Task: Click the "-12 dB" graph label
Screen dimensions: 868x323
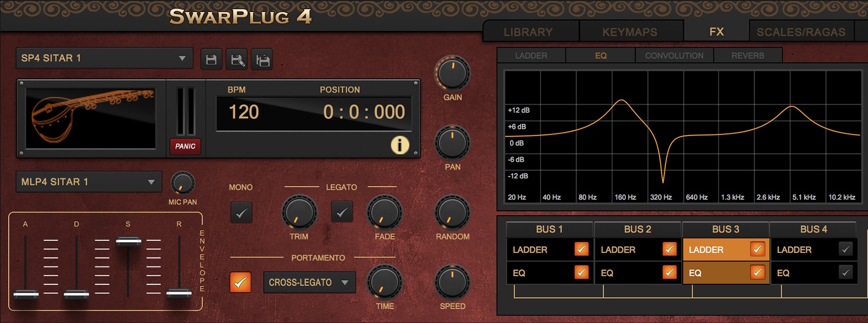Action: click(518, 176)
